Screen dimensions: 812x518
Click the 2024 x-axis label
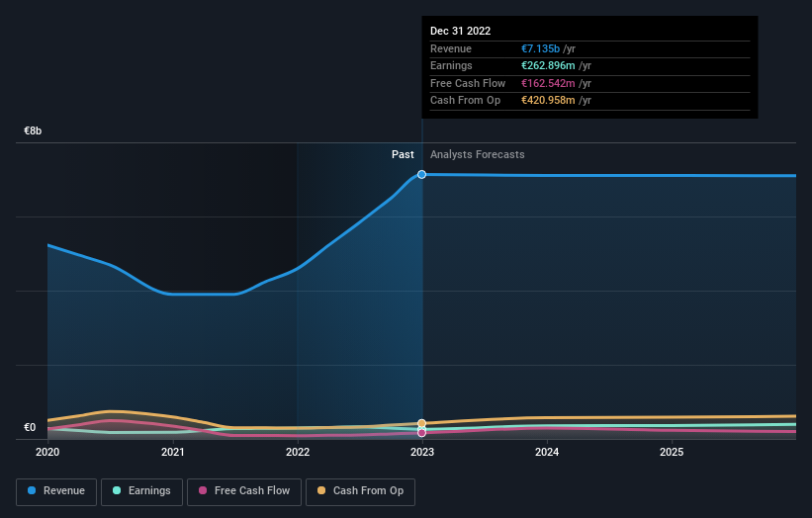point(547,452)
